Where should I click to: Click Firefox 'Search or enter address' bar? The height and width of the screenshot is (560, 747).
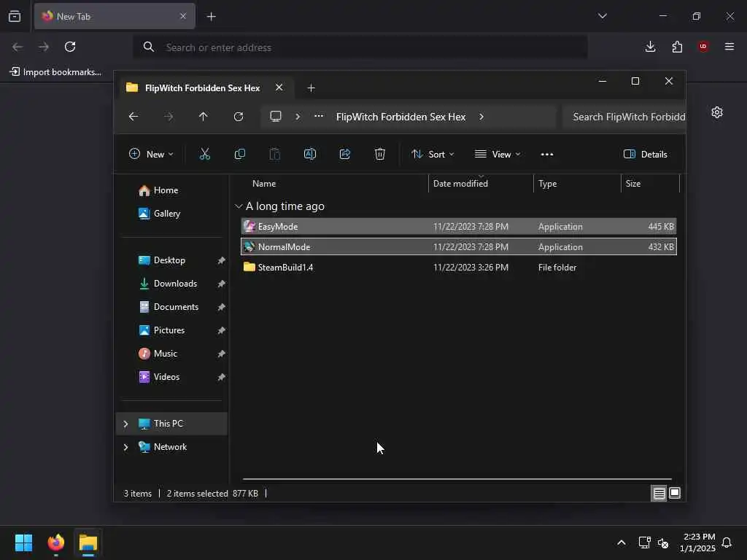click(x=360, y=47)
